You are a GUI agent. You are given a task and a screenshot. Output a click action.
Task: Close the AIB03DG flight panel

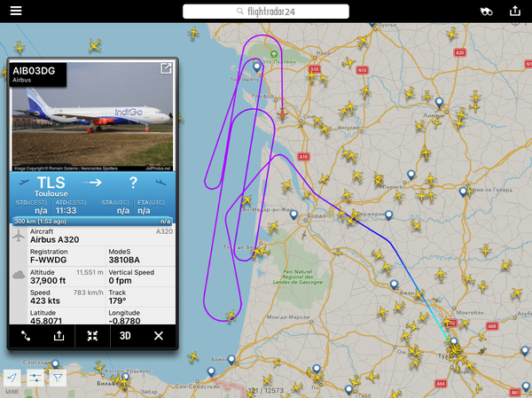tap(158, 336)
